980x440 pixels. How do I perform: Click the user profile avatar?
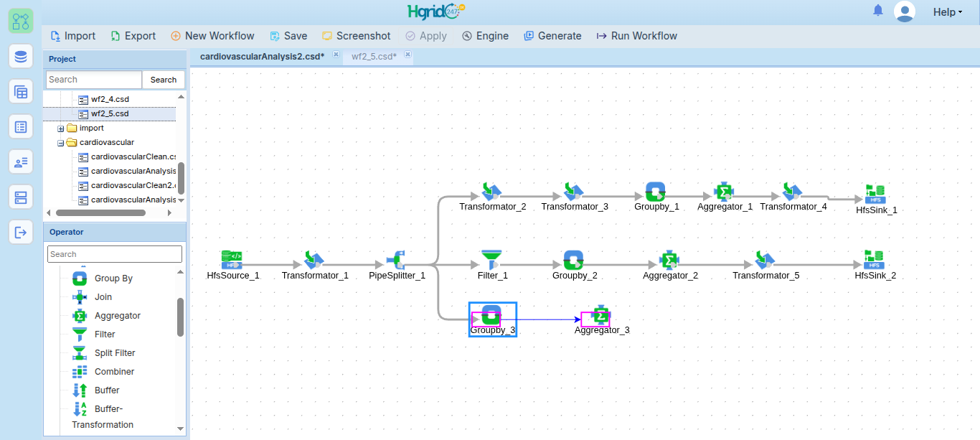pos(905,11)
